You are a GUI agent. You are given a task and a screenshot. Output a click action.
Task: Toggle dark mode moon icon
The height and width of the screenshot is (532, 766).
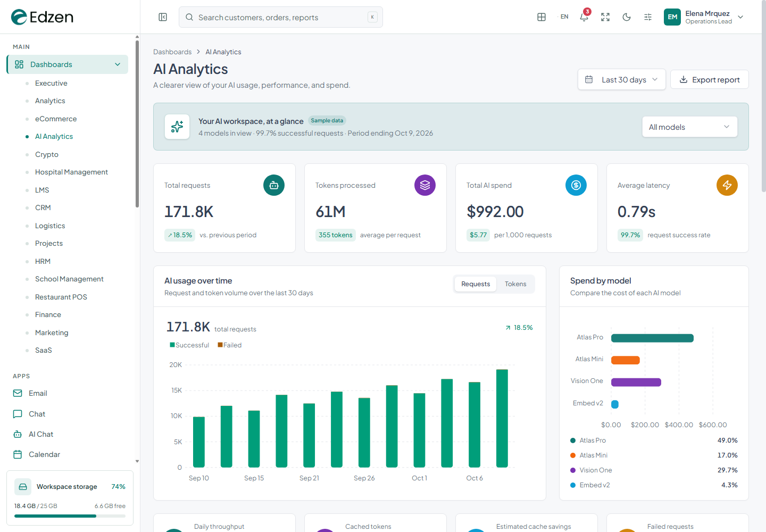[627, 17]
